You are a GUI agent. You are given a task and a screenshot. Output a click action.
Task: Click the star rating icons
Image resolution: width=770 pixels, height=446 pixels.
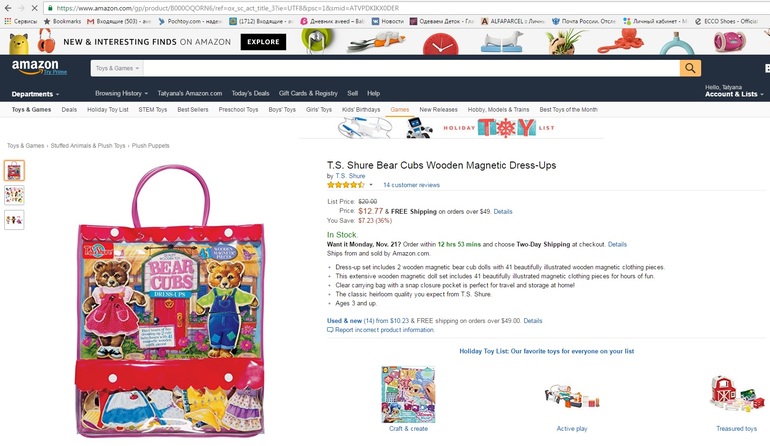pyautogui.click(x=346, y=185)
